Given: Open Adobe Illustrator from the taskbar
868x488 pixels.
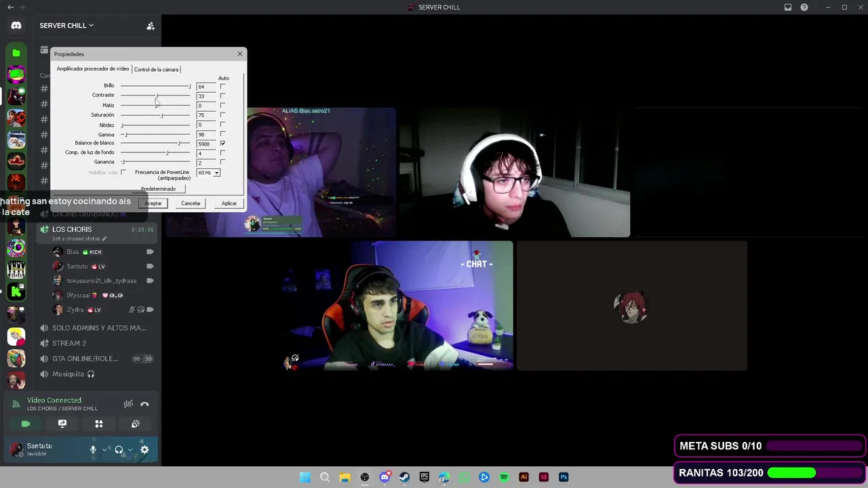Looking at the screenshot, I should [x=524, y=477].
